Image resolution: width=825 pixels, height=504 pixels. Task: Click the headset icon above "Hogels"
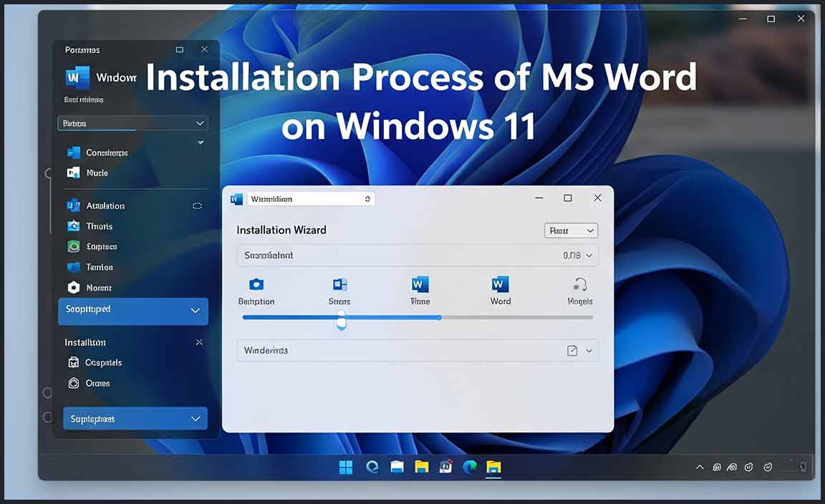[580, 285]
